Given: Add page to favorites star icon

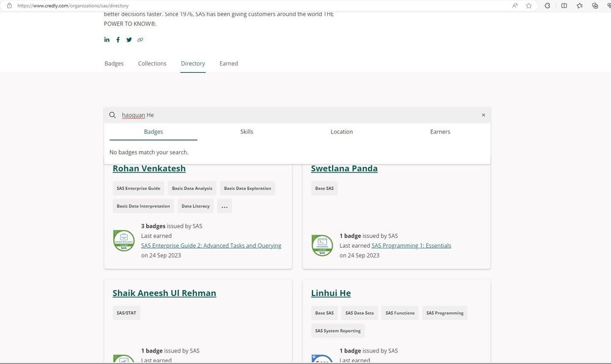Looking at the screenshot, I should click(x=529, y=6).
